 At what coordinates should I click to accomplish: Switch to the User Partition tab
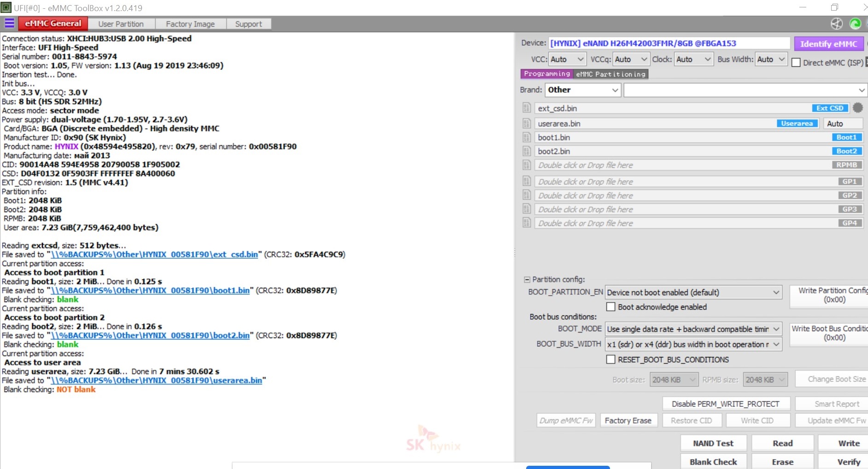[x=121, y=24]
